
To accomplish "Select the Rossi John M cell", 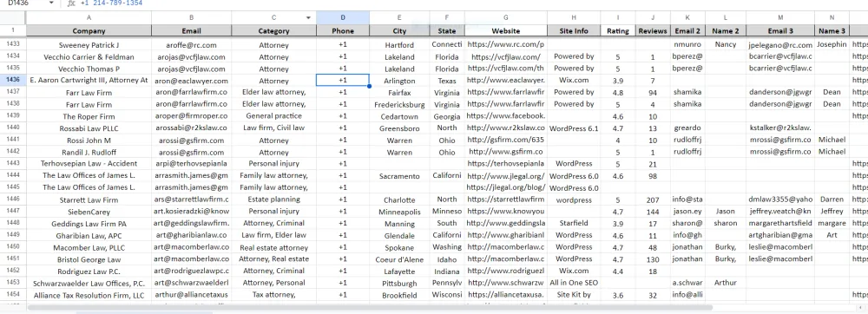I will click(x=89, y=140).
